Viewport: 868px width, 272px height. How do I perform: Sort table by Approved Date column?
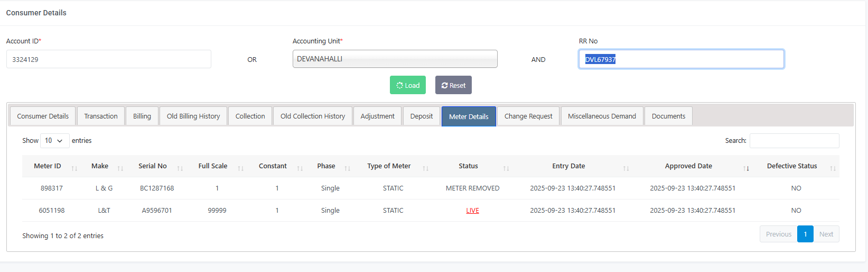click(688, 166)
